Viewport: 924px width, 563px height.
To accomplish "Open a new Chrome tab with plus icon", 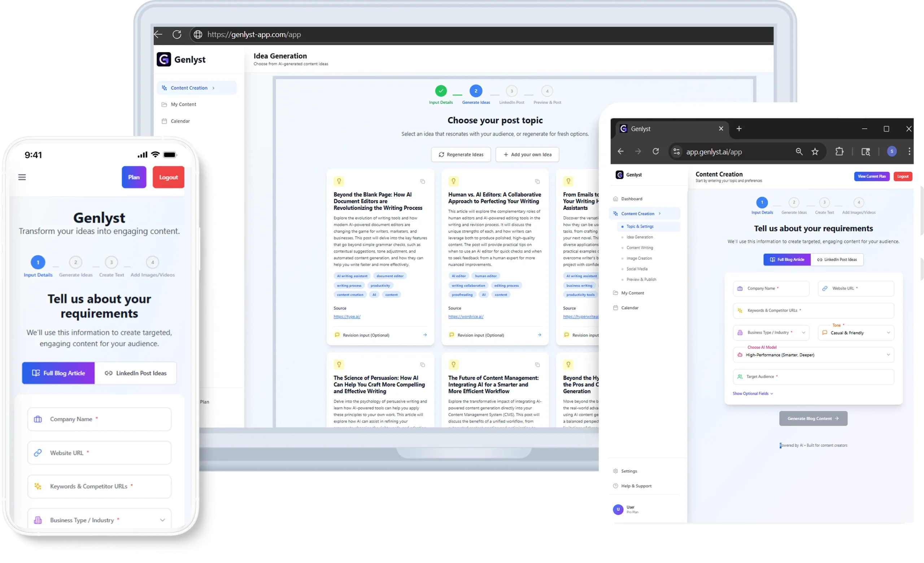I will (739, 128).
